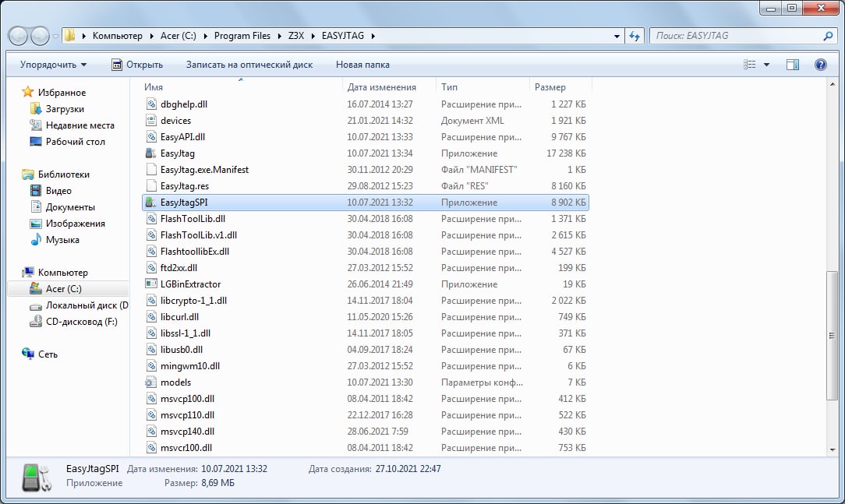
Task: Click the models config file icon
Action: [151, 382]
